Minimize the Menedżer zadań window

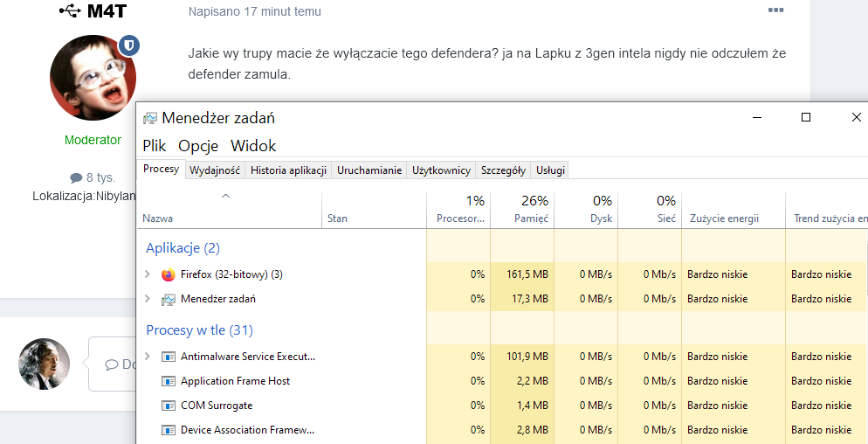click(757, 117)
